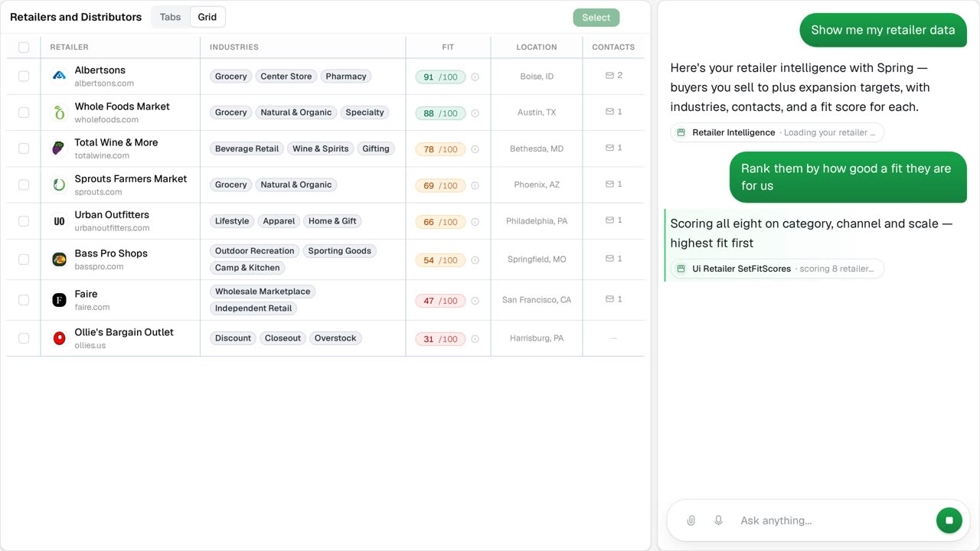Stop the response with the green stop button
This screenshot has width=980, height=551.
pyautogui.click(x=949, y=520)
